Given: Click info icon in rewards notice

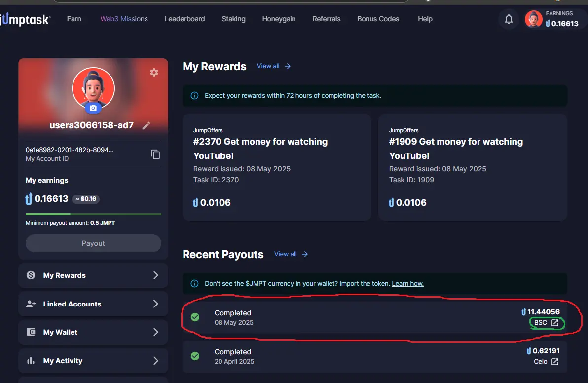Looking at the screenshot, I should click(194, 96).
